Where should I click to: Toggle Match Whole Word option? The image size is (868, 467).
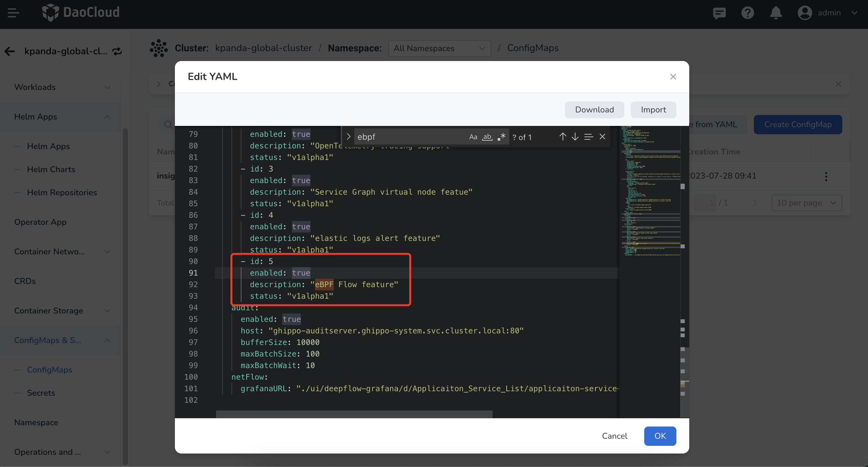click(x=487, y=137)
